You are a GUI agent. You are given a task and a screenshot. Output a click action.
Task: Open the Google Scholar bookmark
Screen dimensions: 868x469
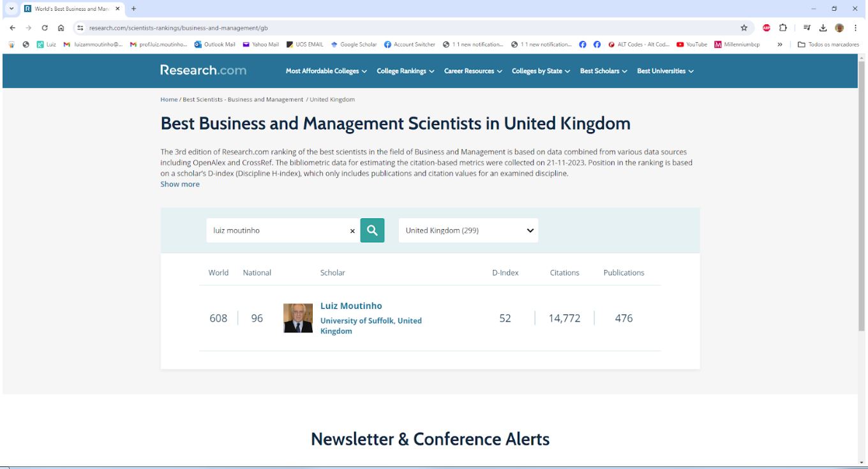click(354, 45)
